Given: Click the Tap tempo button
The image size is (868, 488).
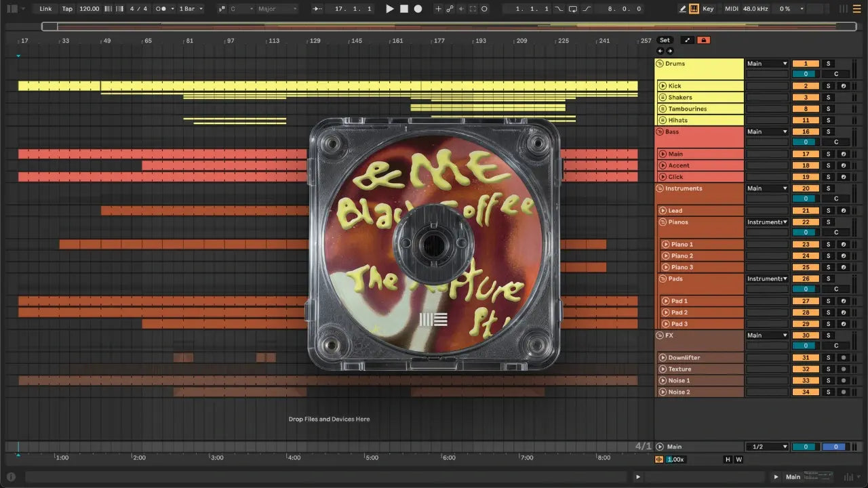Looking at the screenshot, I should [x=67, y=9].
